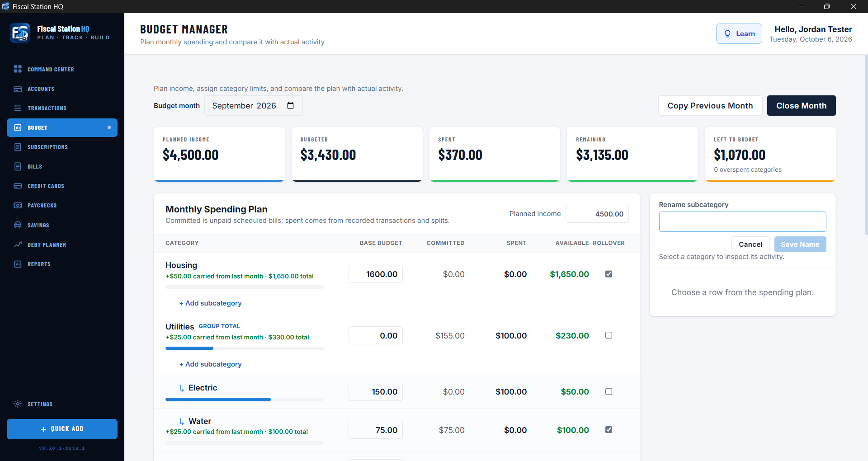Image resolution: width=868 pixels, height=461 pixels.
Task: Select the Electric subcategory row name
Action: (x=203, y=388)
